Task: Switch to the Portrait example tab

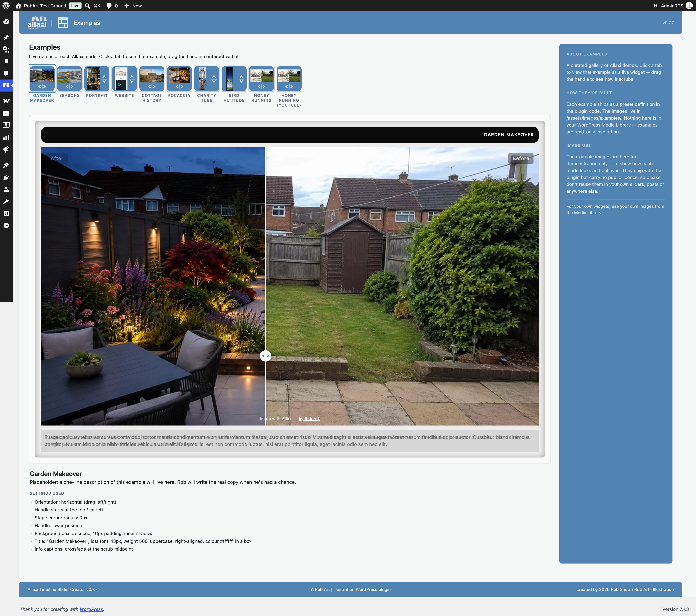Action: click(97, 82)
